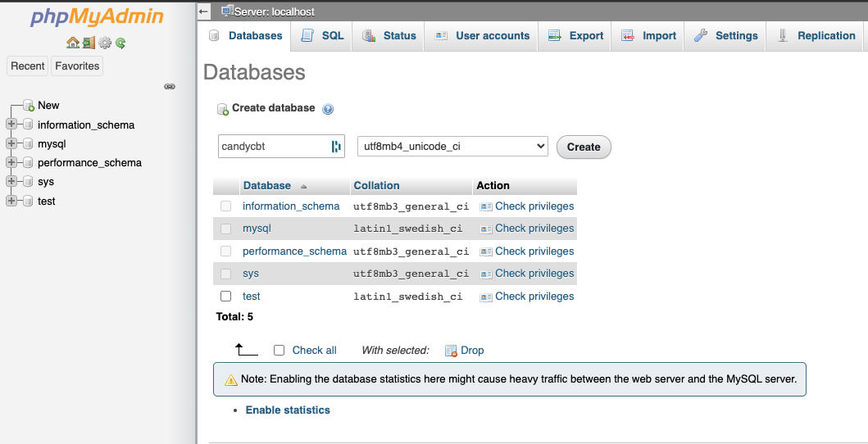Click the Favorites button

pos(77,66)
